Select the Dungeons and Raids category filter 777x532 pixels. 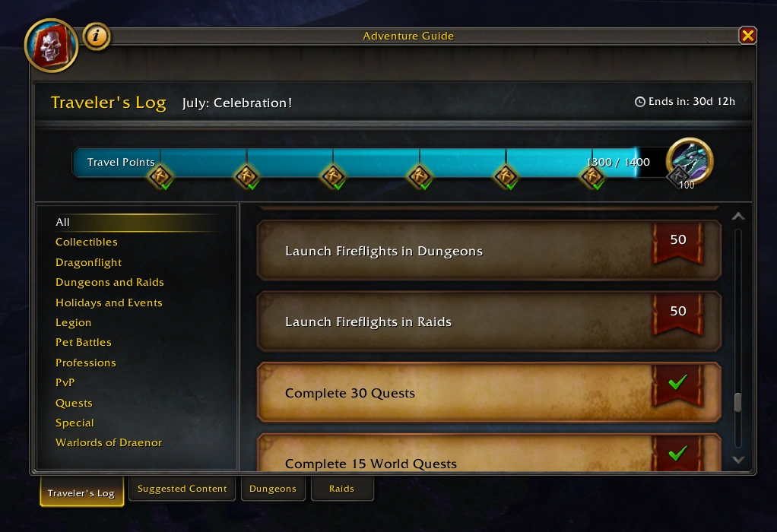coord(109,282)
